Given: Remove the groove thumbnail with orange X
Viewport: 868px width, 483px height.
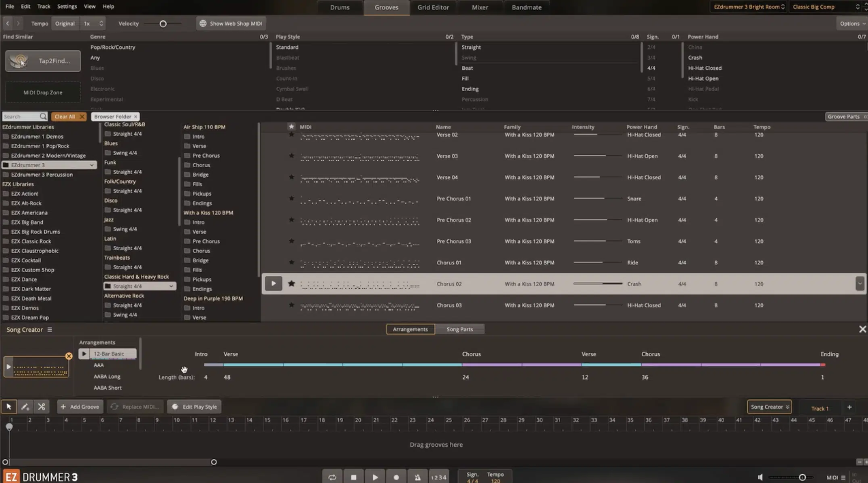Looking at the screenshot, I should click(x=69, y=356).
